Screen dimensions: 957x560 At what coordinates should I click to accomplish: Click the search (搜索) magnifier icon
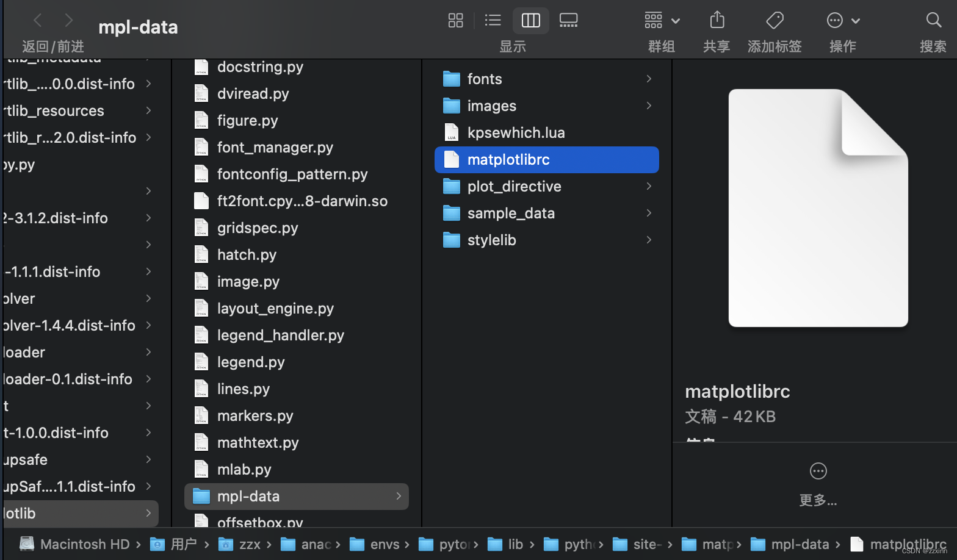click(x=933, y=20)
